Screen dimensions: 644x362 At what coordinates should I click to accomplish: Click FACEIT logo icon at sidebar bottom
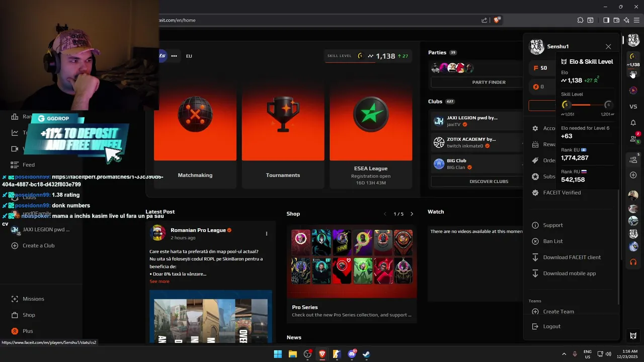(x=633, y=336)
